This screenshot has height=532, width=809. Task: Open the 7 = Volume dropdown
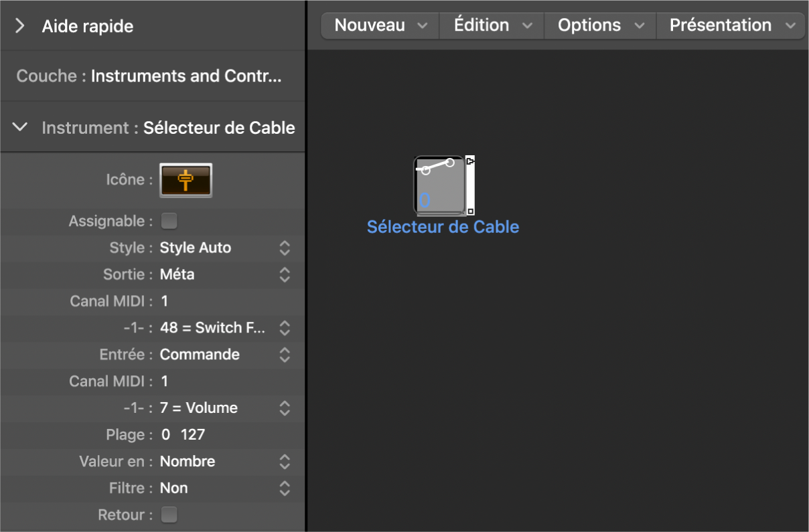pos(284,408)
